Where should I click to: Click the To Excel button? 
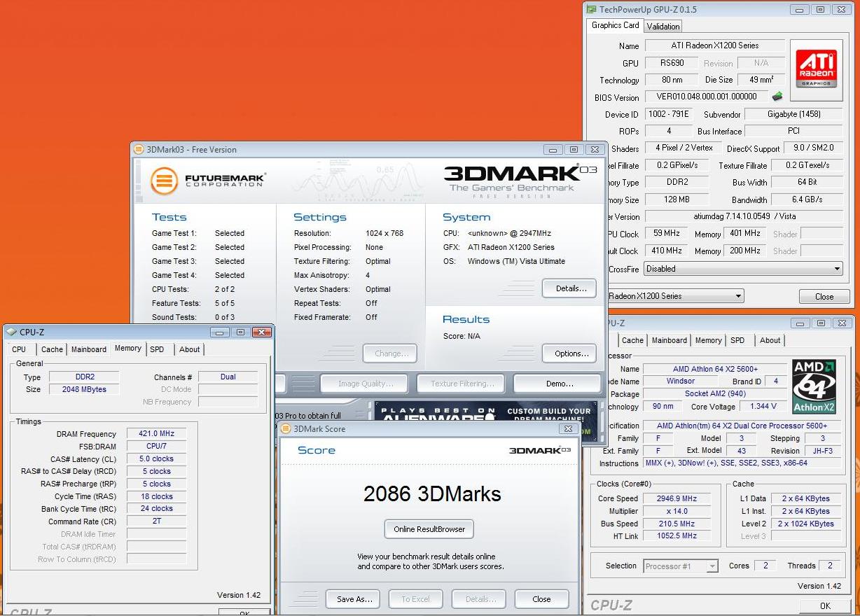click(415, 599)
